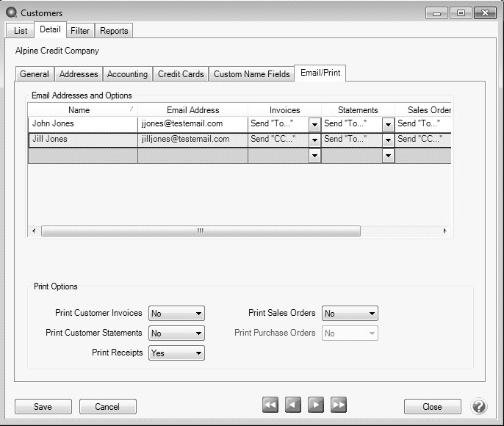Open Jill Jones Statements option dropdown

tap(388, 140)
